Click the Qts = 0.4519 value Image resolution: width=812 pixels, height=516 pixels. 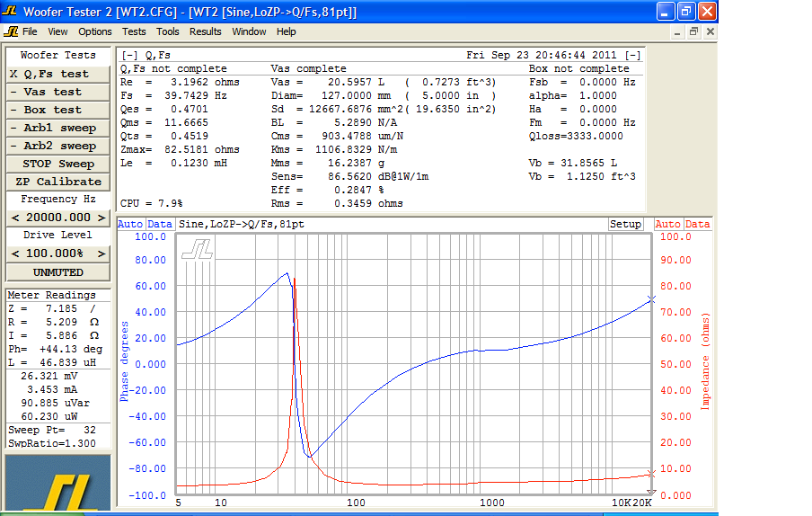164,137
